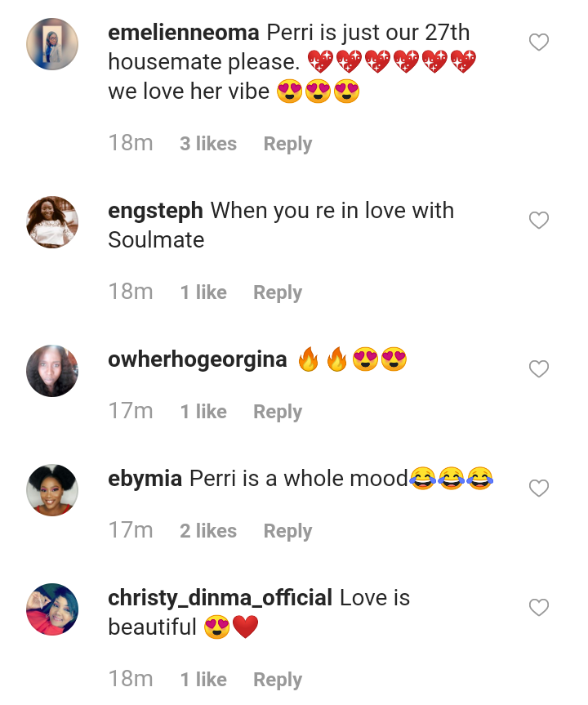Open christy_dinma_official's profile picture
The width and height of the screenshot is (588, 705).
click(52, 609)
